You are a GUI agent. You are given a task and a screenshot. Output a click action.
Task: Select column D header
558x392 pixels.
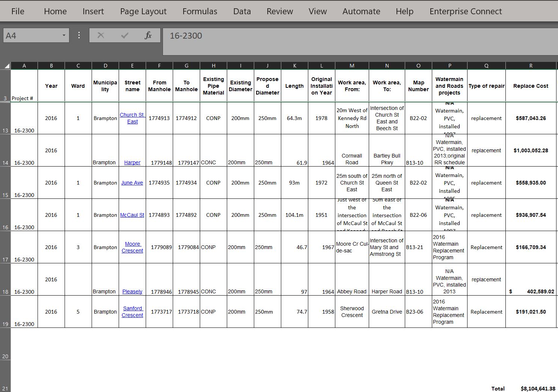[x=105, y=66]
